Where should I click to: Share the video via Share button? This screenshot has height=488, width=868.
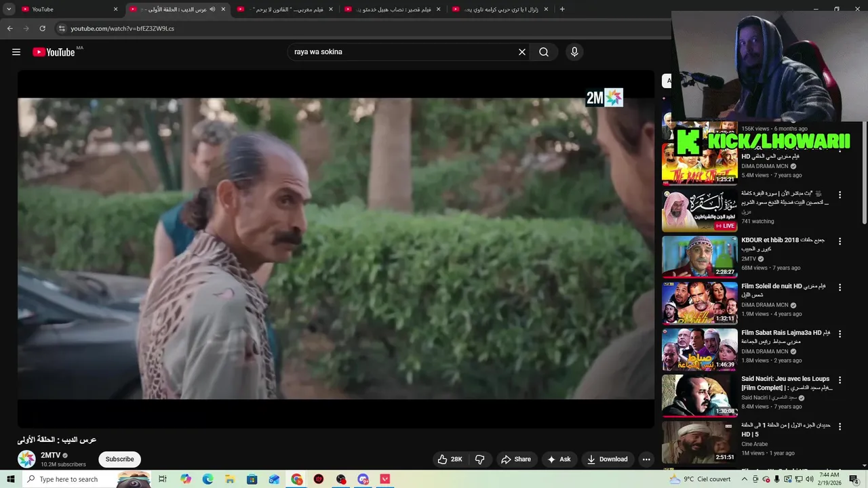(x=516, y=460)
